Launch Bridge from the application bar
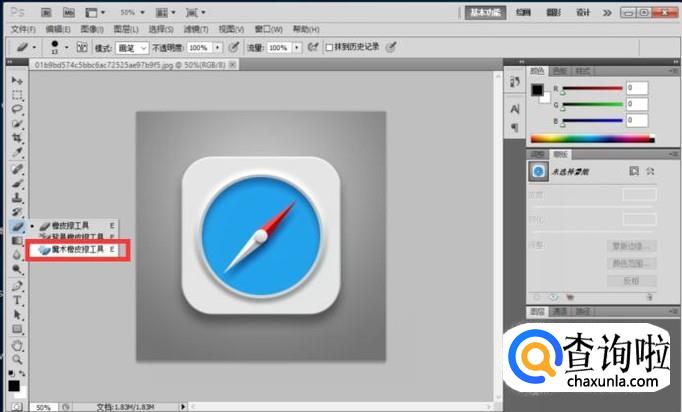 [46, 13]
